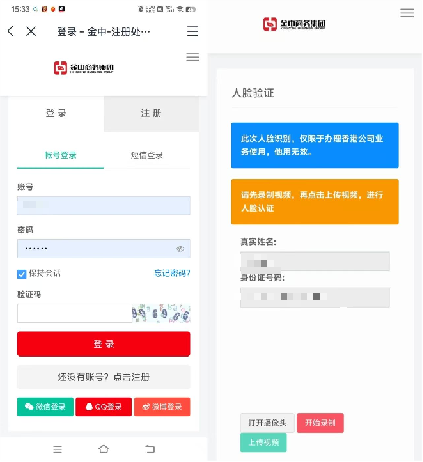This screenshot has height=462, width=423.
Task: Tap the company logo on login page
Action: [x=84, y=68]
